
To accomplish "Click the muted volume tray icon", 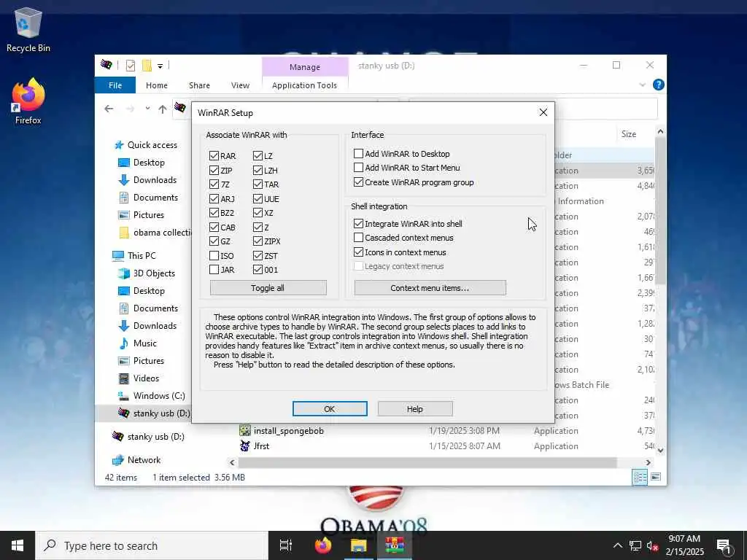I will (652, 545).
